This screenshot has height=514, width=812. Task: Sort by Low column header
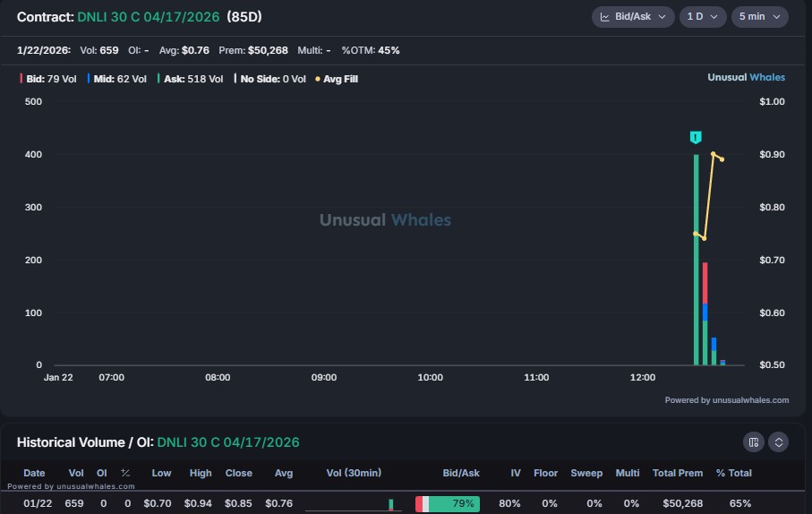(x=161, y=473)
